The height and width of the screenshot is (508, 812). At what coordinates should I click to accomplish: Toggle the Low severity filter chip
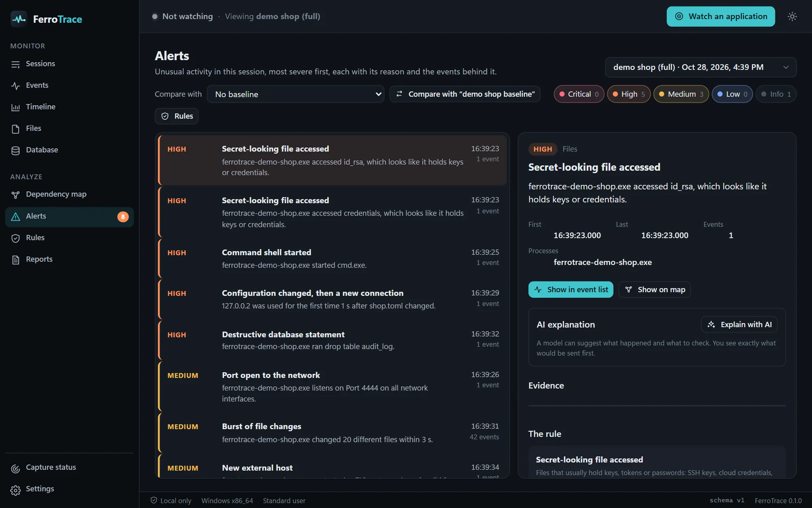pyautogui.click(x=732, y=94)
